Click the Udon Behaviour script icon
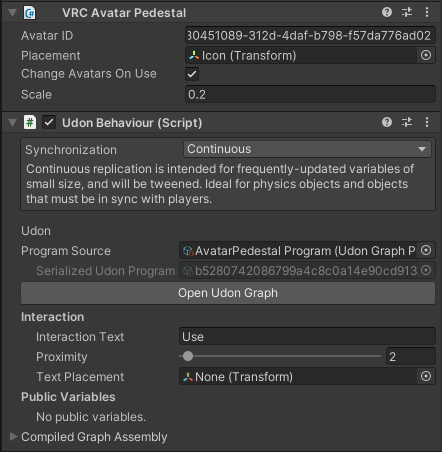 pos(30,122)
